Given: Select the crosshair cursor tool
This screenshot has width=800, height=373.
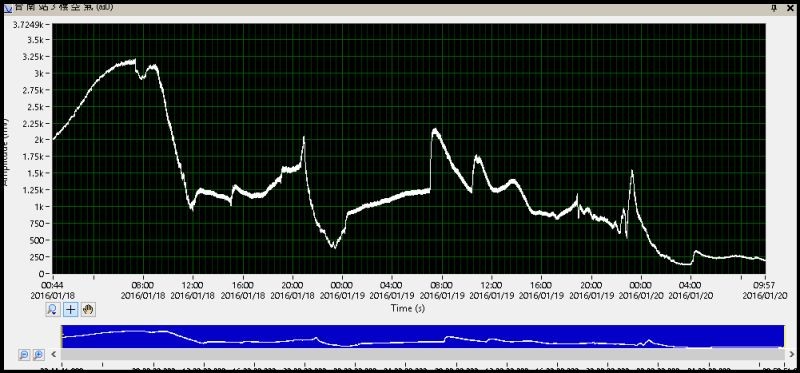Looking at the screenshot, I should click(x=70, y=309).
